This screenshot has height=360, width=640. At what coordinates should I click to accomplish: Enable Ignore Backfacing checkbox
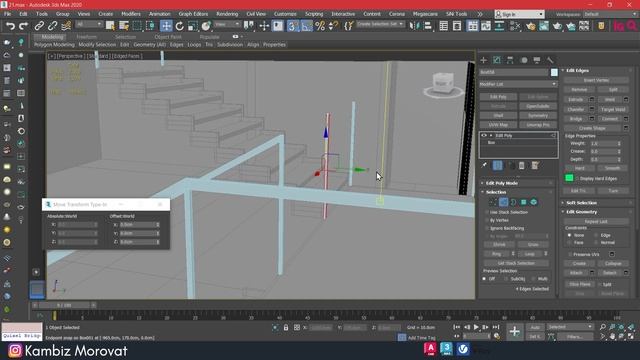(x=487, y=228)
